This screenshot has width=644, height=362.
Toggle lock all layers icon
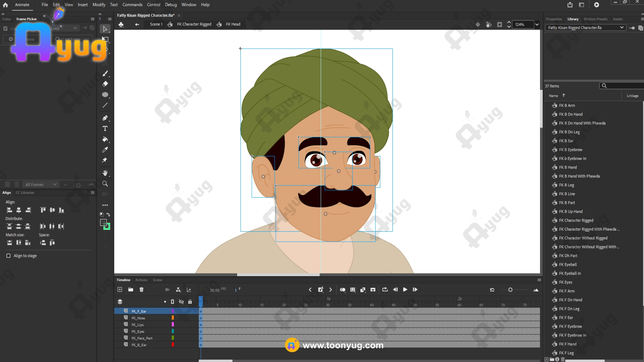pyautogui.click(x=190, y=302)
